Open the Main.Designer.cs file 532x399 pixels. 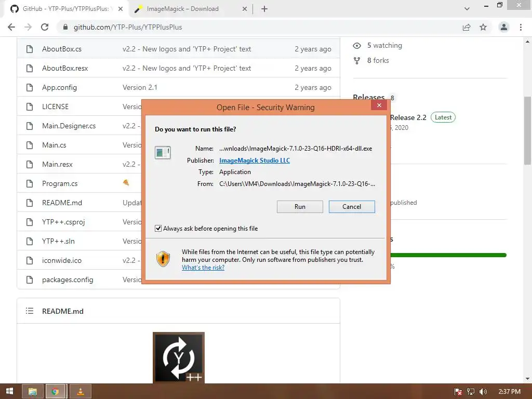coord(69,126)
